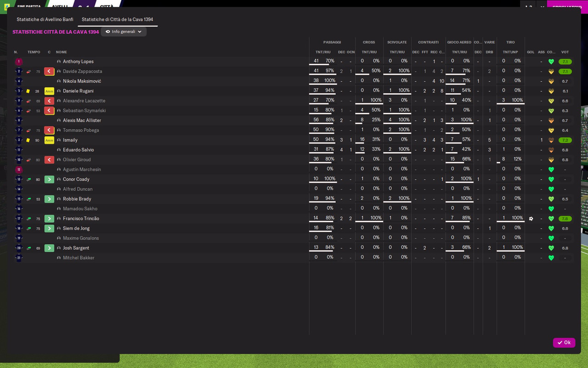Click the green substitution badge beside Robbie Brady
Image resolution: width=588 pixels, height=368 pixels.
tap(49, 199)
